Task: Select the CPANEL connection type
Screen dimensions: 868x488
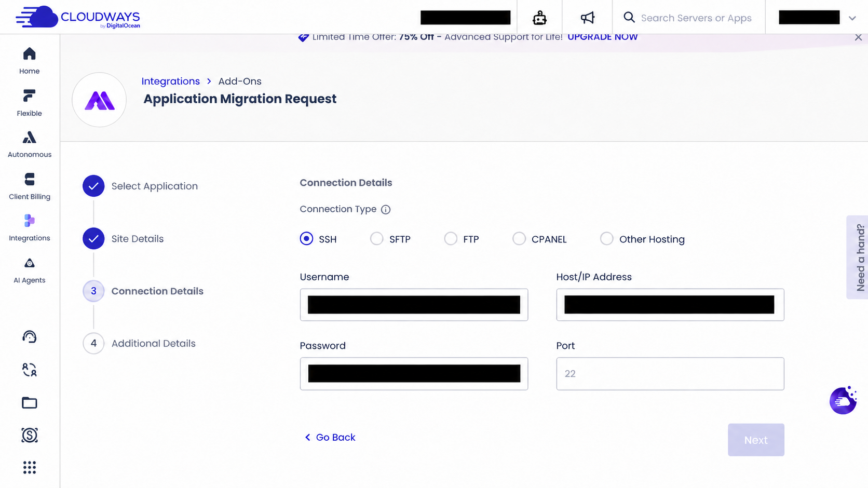Action: tap(519, 239)
